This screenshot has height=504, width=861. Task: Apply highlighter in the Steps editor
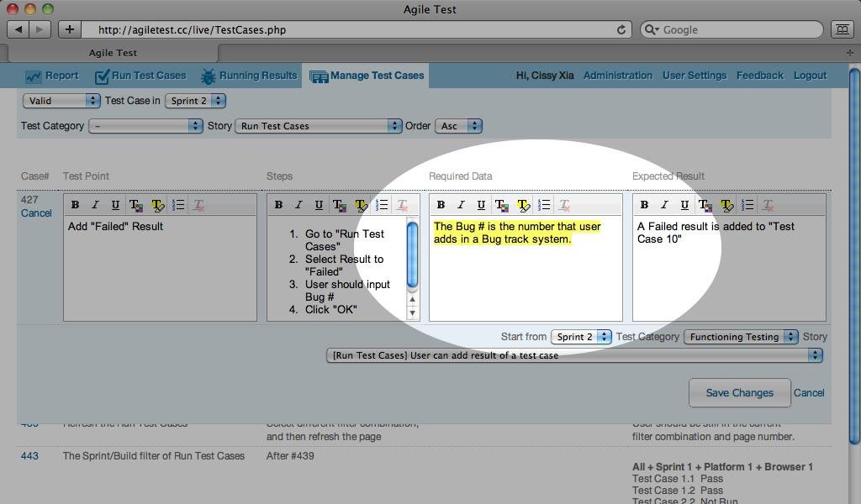[x=361, y=204]
